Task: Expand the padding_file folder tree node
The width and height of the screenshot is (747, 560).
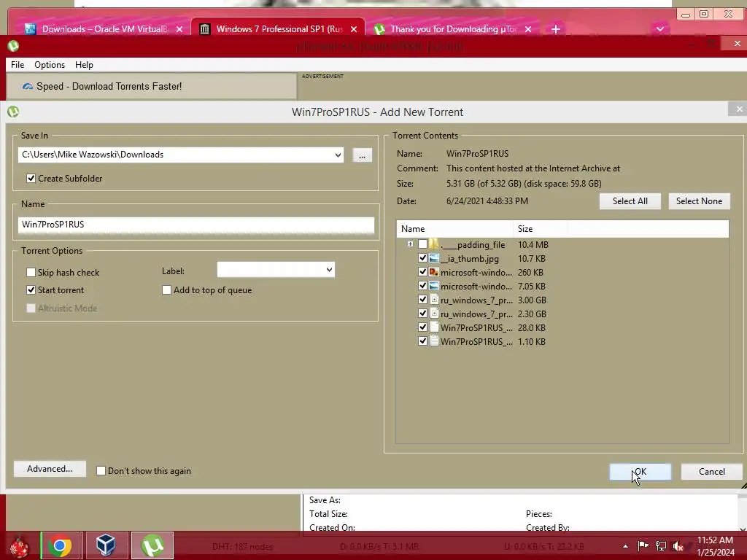Action: click(410, 244)
